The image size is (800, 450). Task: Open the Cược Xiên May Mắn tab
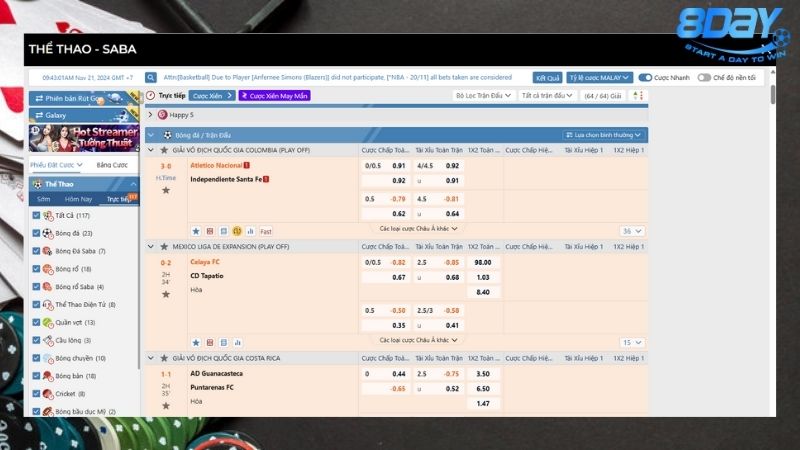[x=274, y=95]
